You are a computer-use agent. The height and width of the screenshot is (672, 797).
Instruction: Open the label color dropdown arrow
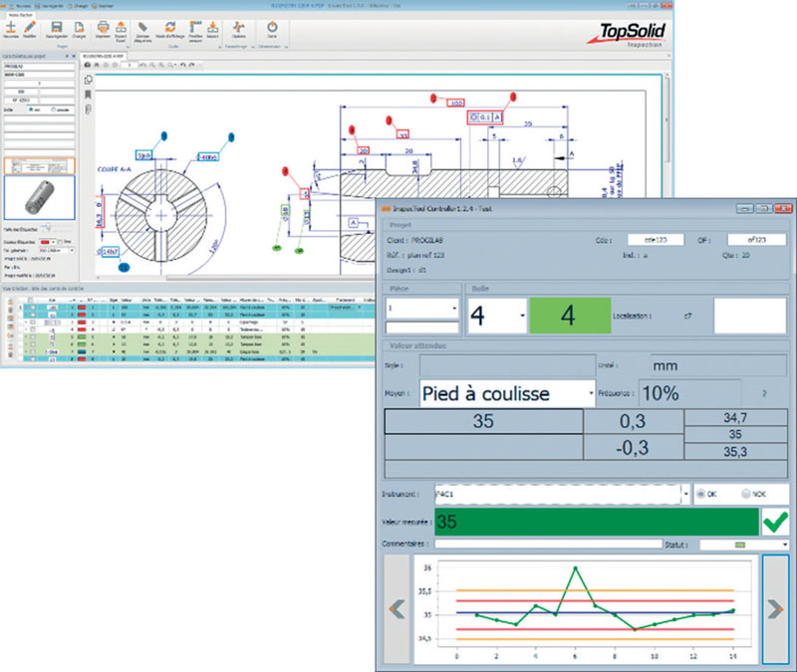[x=54, y=242]
